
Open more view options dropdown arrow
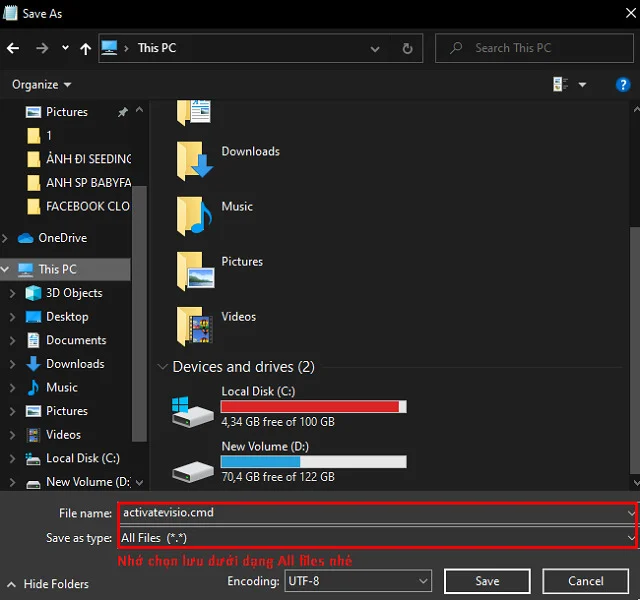click(x=582, y=85)
